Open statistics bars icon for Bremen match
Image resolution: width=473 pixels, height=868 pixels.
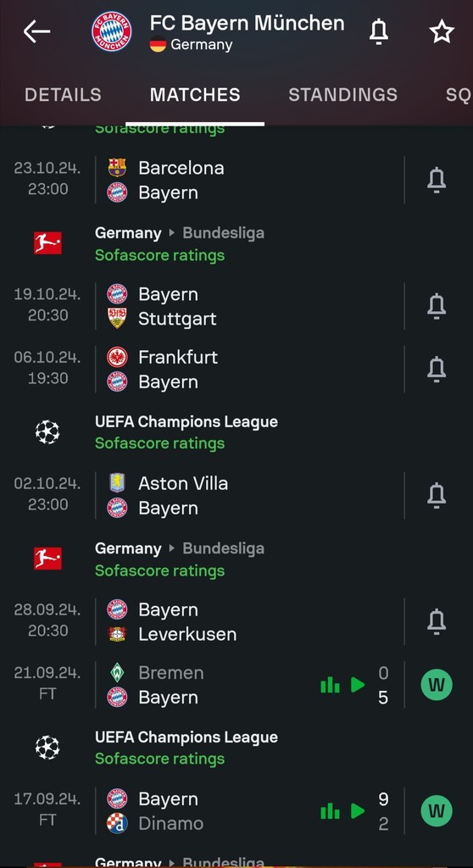click(x=330, y=685)
